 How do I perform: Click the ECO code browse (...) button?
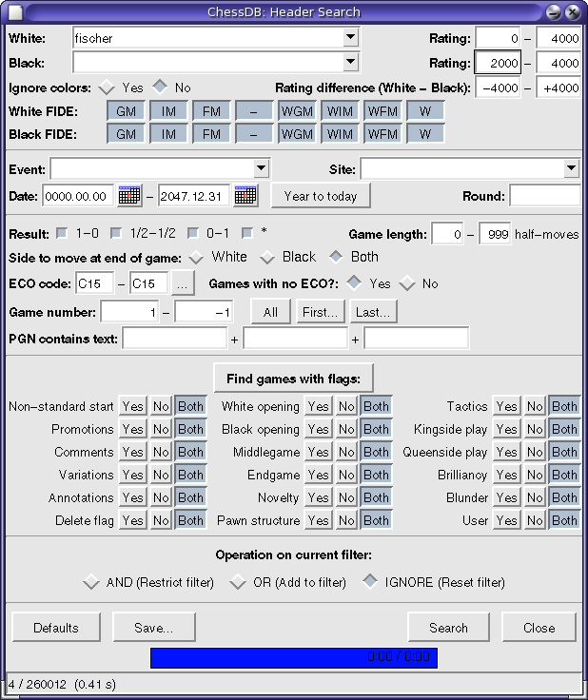pyautogui.click(x=185, y=283)
